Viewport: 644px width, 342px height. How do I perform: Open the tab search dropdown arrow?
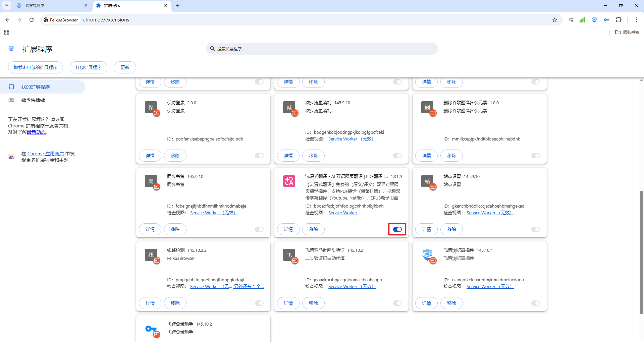tap(7, 5)
